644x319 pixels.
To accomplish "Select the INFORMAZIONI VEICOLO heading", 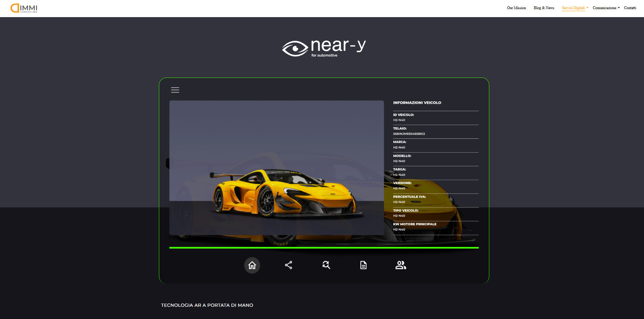I will tap(417, 103).
